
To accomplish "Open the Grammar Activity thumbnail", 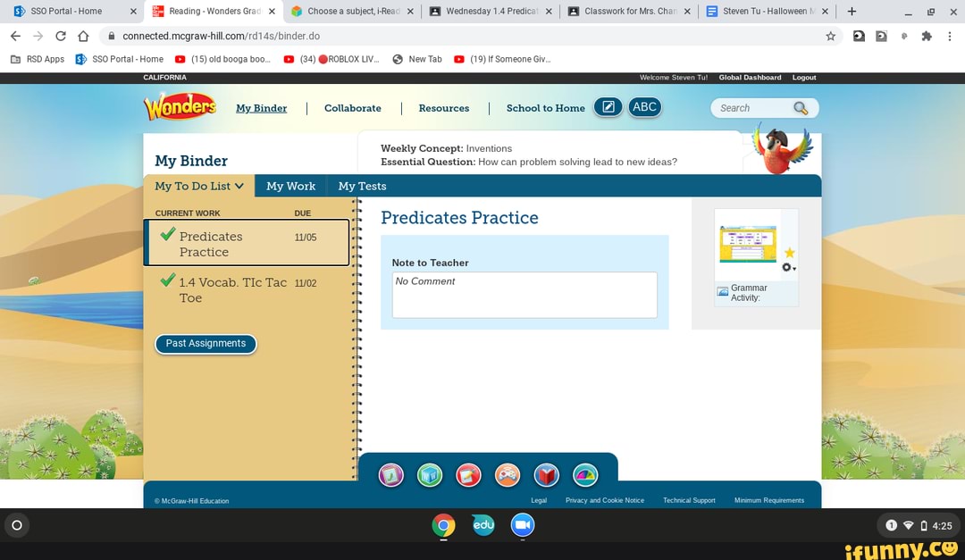I will [x=748, y=244].
